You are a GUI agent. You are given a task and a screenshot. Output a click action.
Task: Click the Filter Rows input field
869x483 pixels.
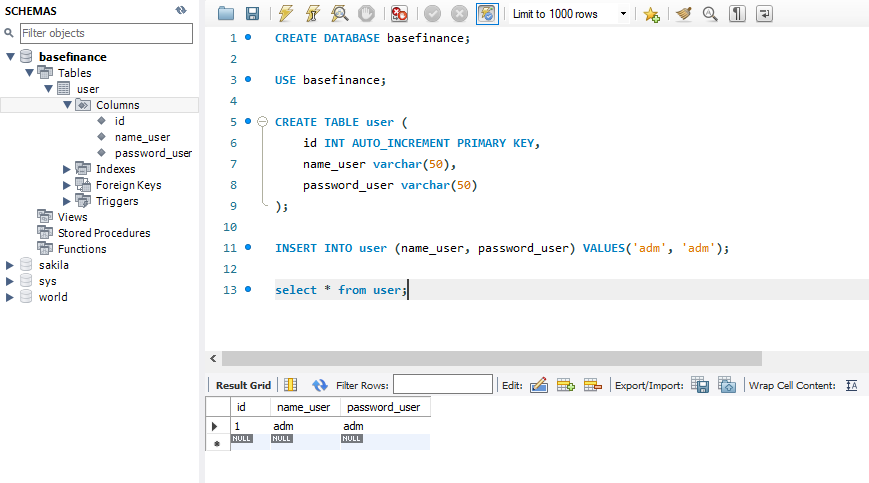[443, 384]
